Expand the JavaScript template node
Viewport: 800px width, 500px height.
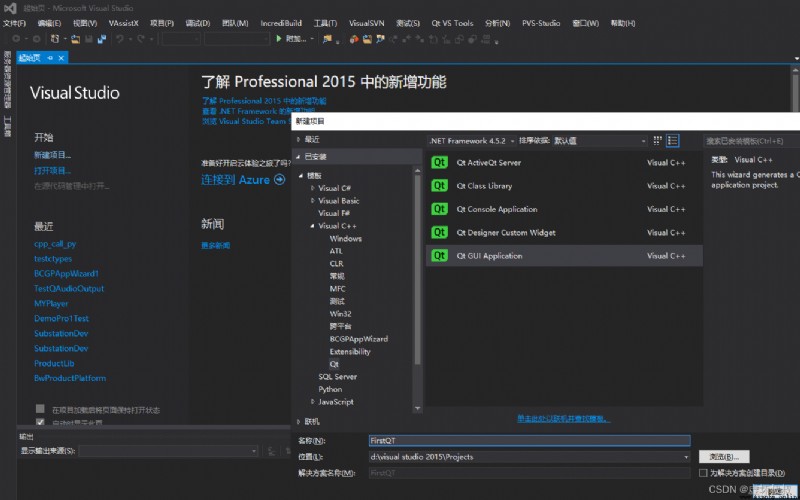pyautogui.click(x=313, y=402)
